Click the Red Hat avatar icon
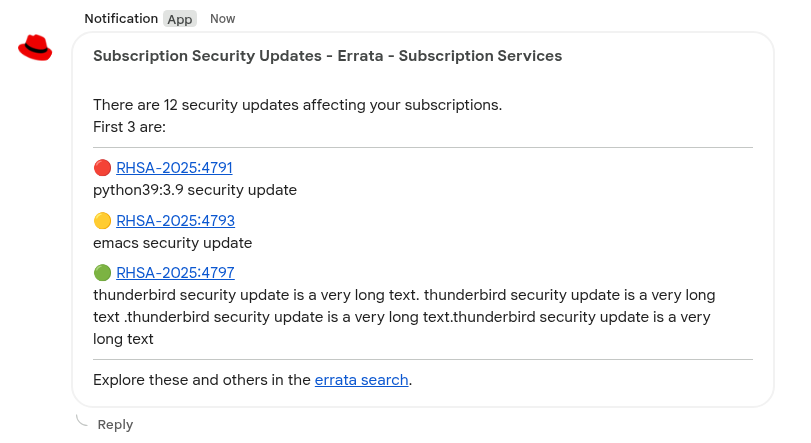This screenshot has height=443, width=811. pos(35,47)
